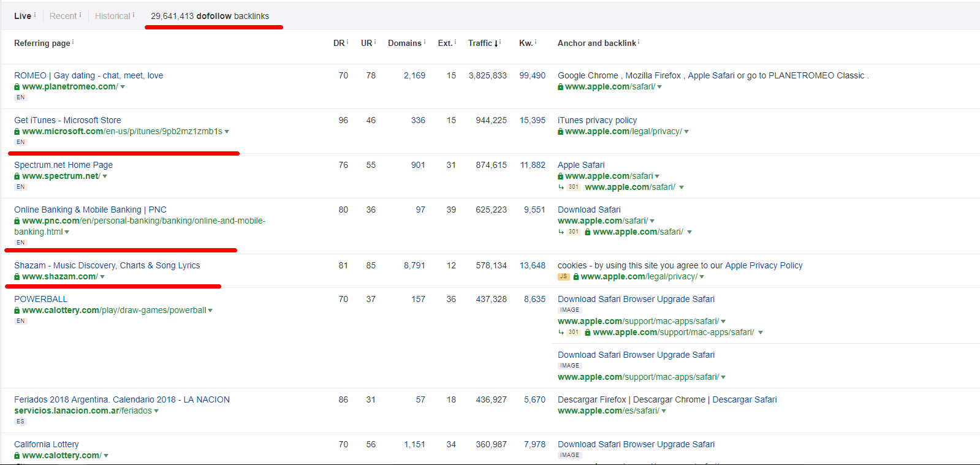Click 157 domains count for POWERBALL row

(418, 299)
